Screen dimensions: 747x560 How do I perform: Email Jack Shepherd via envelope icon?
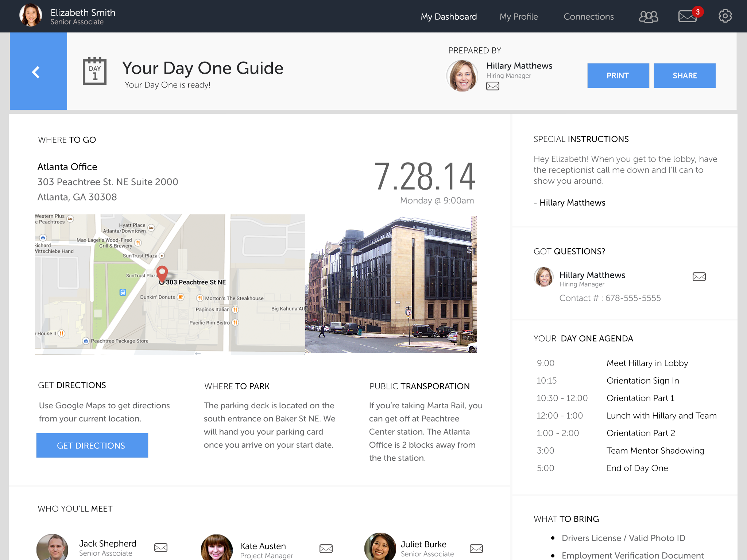tap(160, 547)
